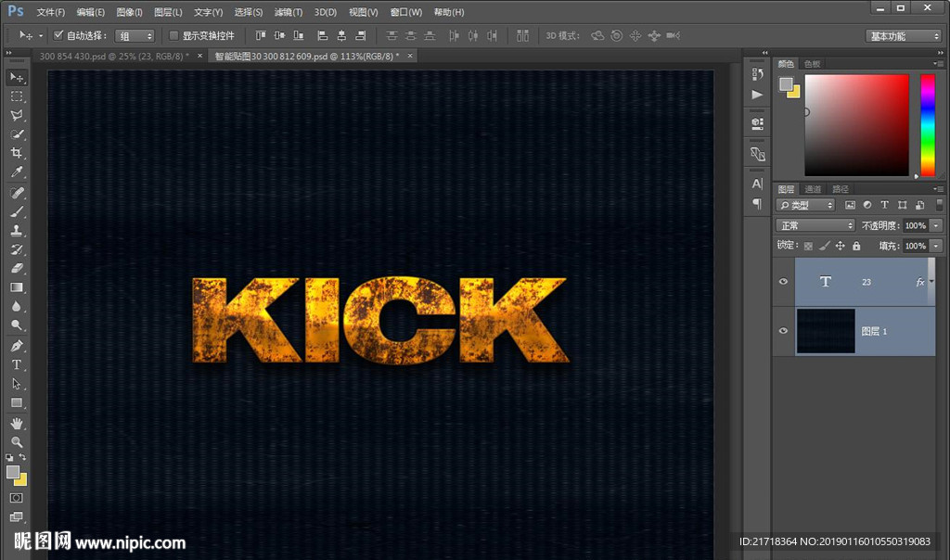Open the 滤镜(T) menu

(289, 12)
